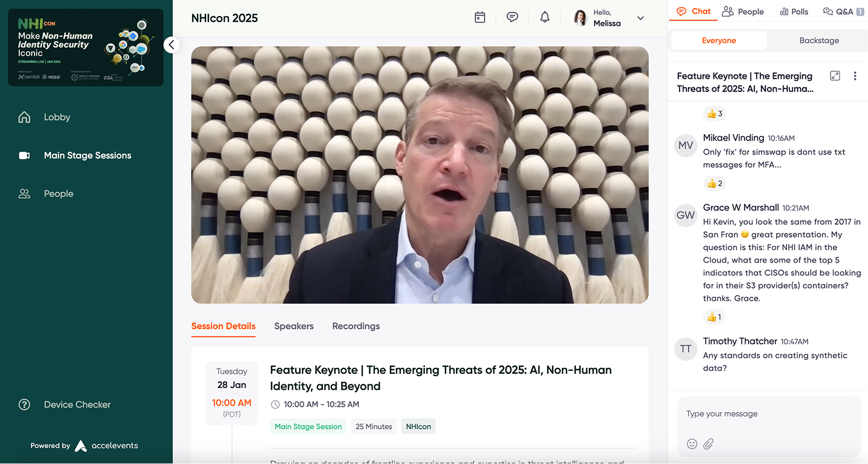868x464 pixels.
Task: Open People in the left sidebar
Action: [59, 194]
